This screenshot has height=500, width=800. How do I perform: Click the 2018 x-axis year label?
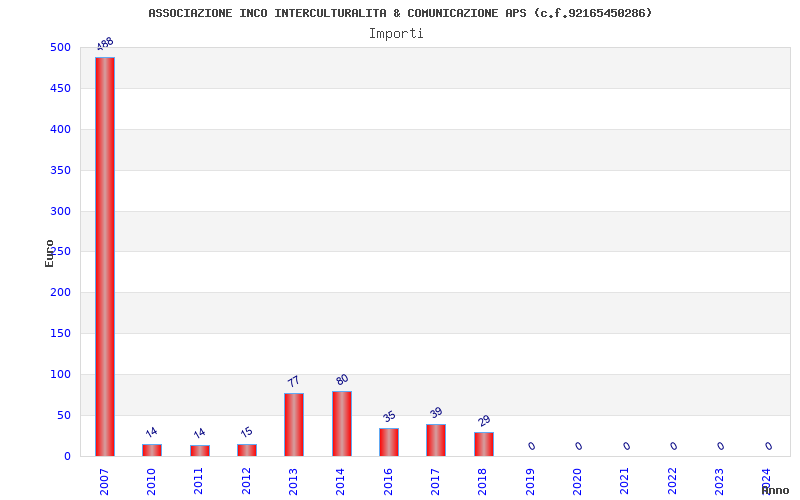click(x=483, y=482)
